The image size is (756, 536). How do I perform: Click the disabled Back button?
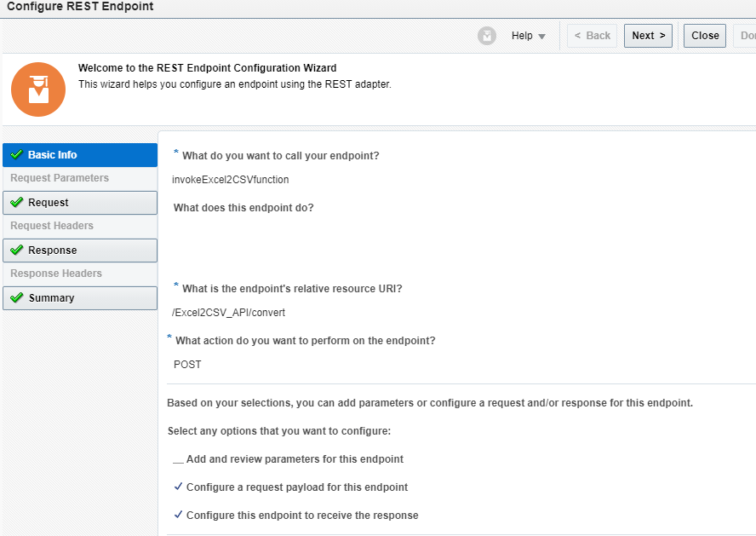592,36
